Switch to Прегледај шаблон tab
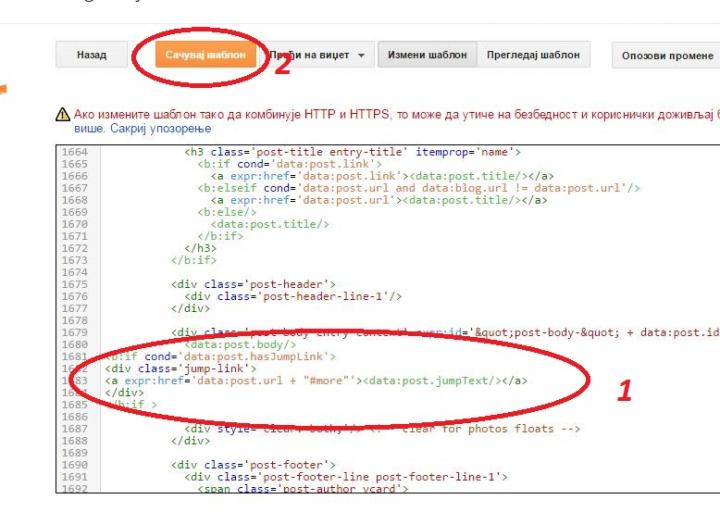This screenshot has width=720, height=512. tap(532, 55)
